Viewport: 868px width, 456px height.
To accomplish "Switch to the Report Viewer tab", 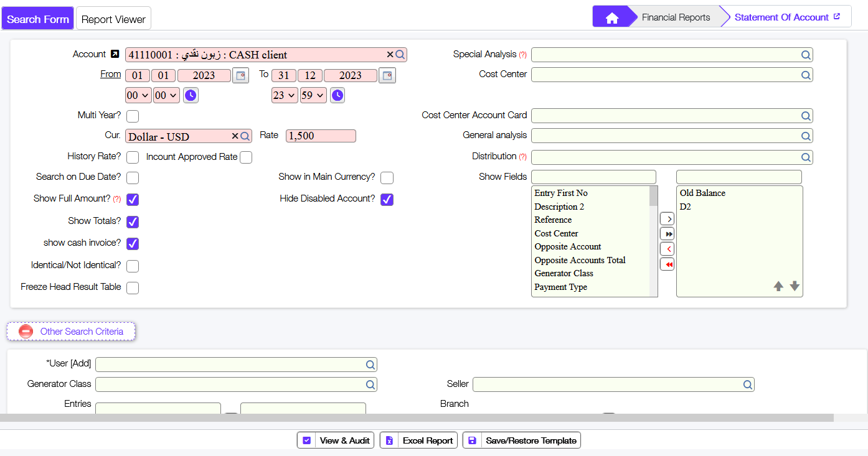I will [113, 19].
